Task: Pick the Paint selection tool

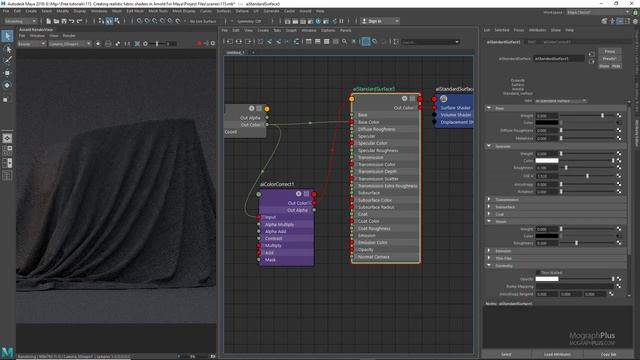Action: click(7, 60)
